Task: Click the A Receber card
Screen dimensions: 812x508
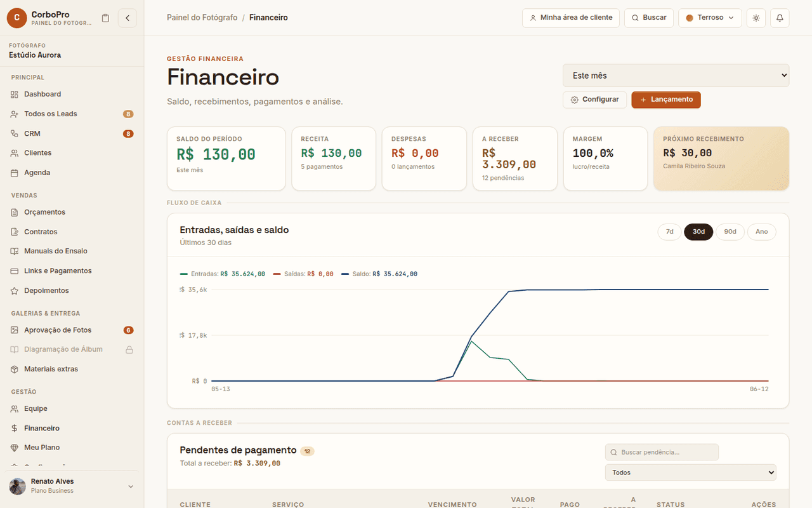Action: pos(515,159)
